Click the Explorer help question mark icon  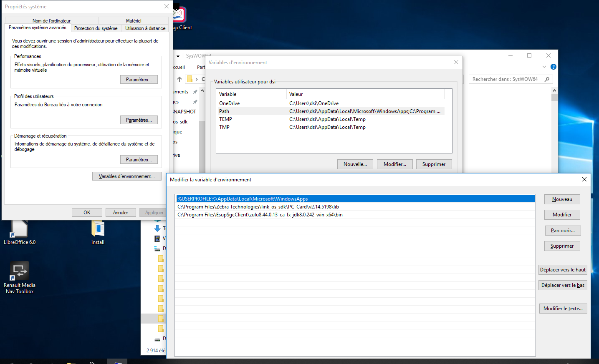(x=553, y=67)
